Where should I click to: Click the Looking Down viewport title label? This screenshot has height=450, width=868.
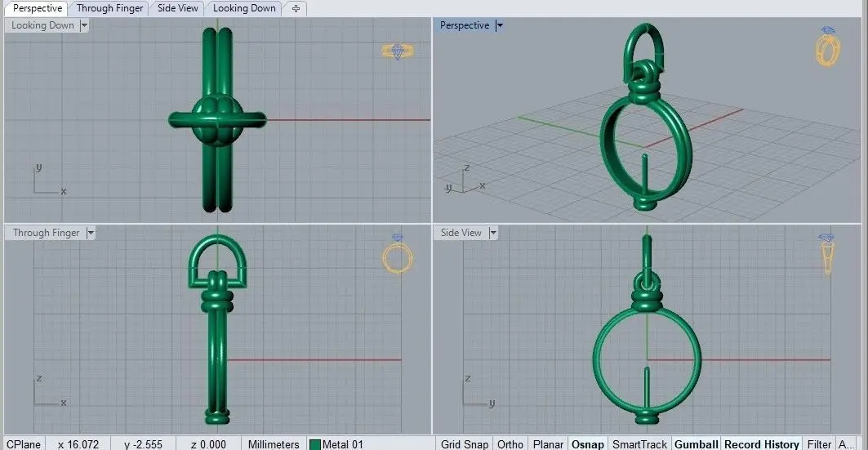pyautogui.click(x=42, y=25)
